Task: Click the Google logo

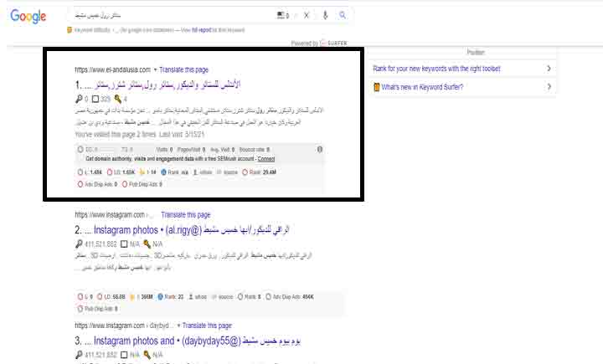Action: [28, 17]
